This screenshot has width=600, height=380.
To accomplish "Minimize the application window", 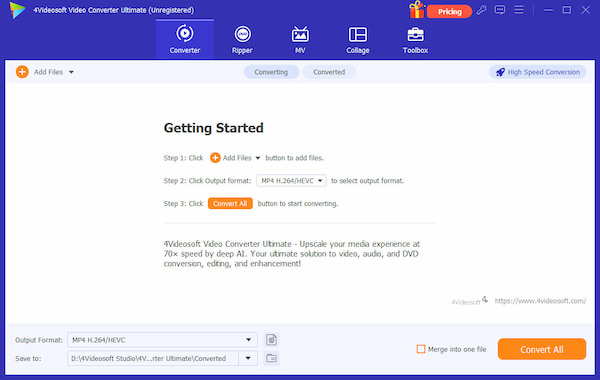I will click(x=548, y=10).
